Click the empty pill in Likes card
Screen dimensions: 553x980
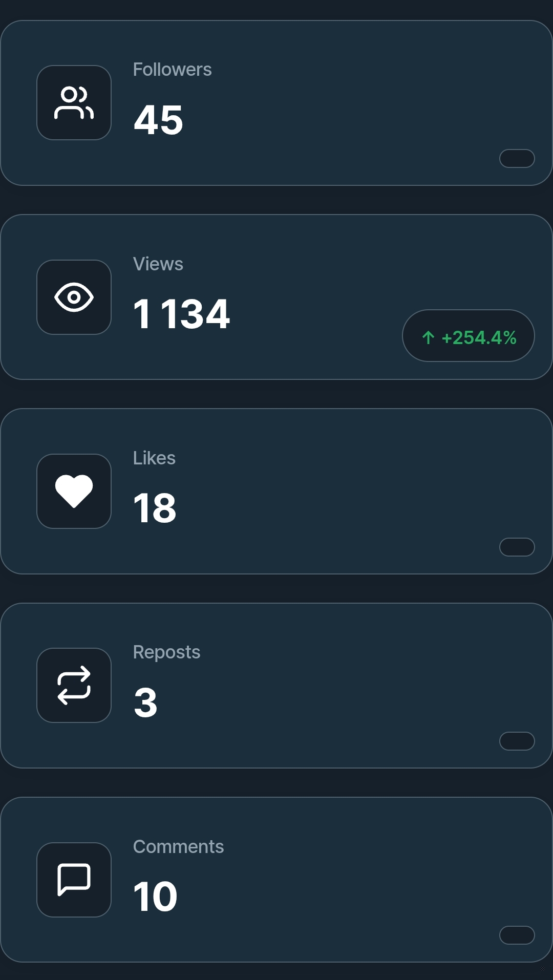[517, 547]
